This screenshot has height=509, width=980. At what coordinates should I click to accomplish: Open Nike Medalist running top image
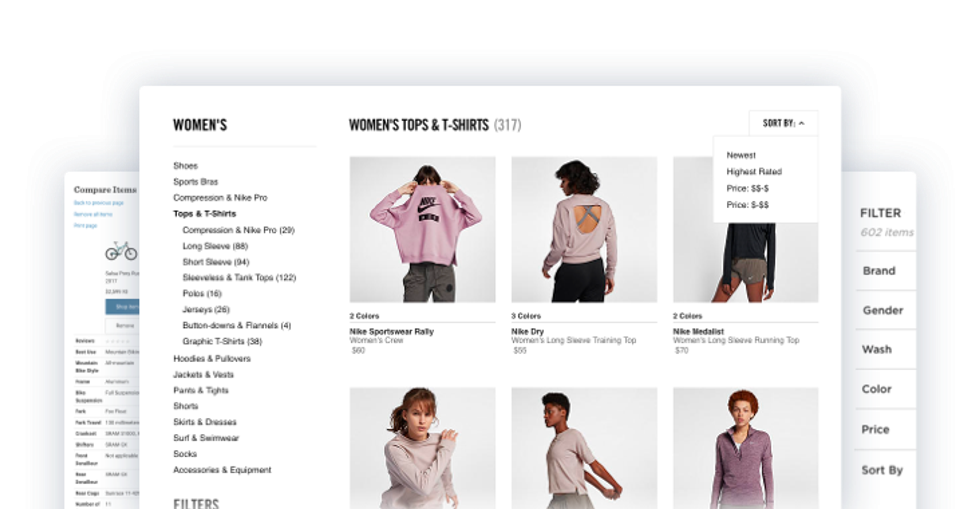[746, 262]
